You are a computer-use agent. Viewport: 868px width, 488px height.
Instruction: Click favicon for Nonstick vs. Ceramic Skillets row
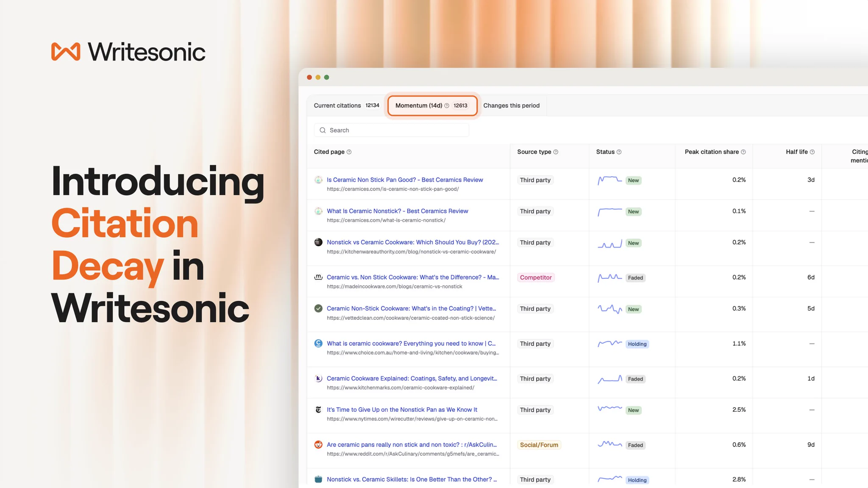click(x=318, y=480)
